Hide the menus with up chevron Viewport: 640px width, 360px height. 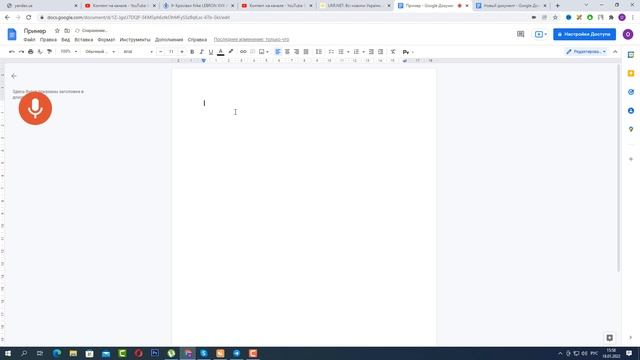615,52
